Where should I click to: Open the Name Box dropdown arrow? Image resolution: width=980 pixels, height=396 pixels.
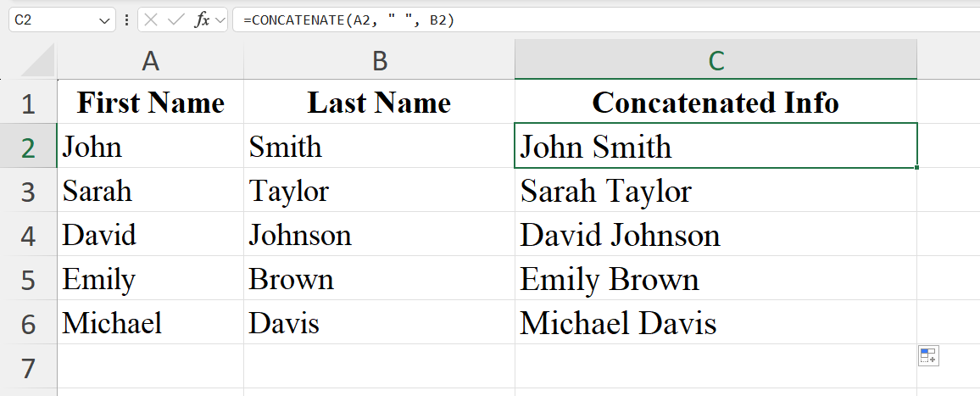click(x=105, y=20)
